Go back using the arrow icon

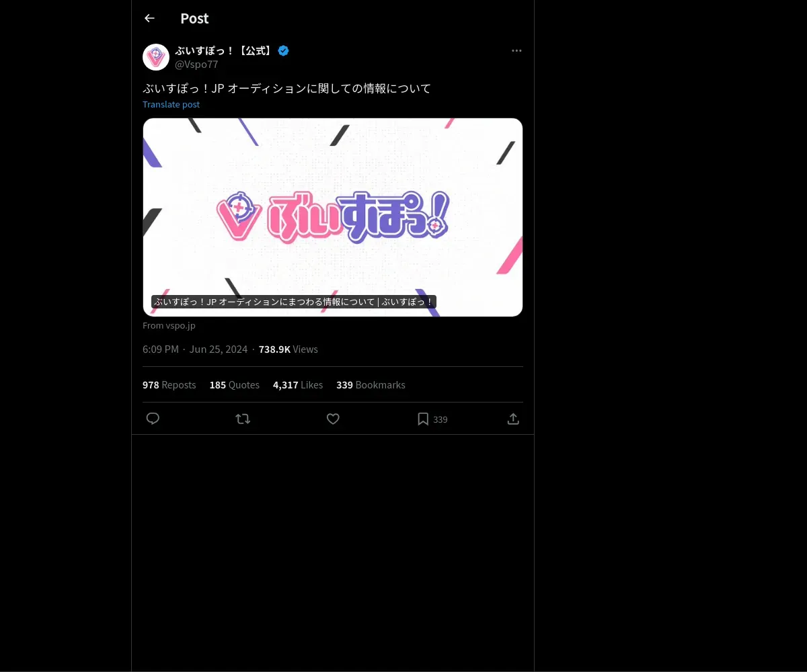point(149,18)
